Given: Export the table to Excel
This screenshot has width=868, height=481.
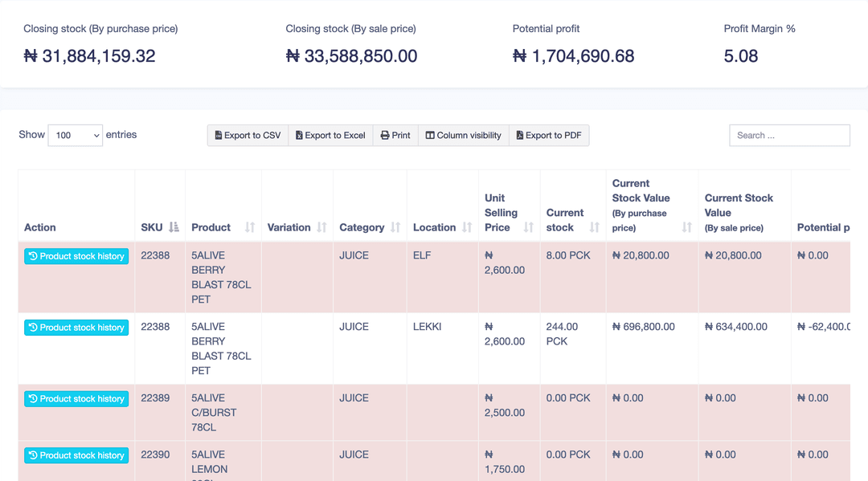Looking at the screenshot, I should (330, 136).
